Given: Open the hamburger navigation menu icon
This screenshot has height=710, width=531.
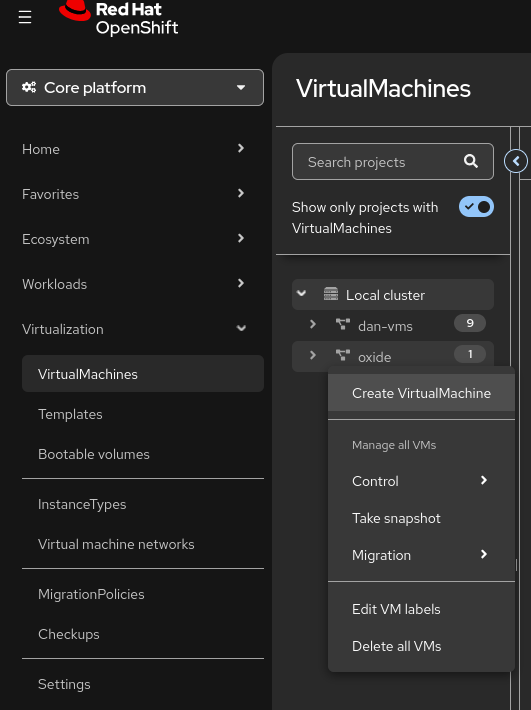Looking at the screenshot, I should tap(25, 18).
